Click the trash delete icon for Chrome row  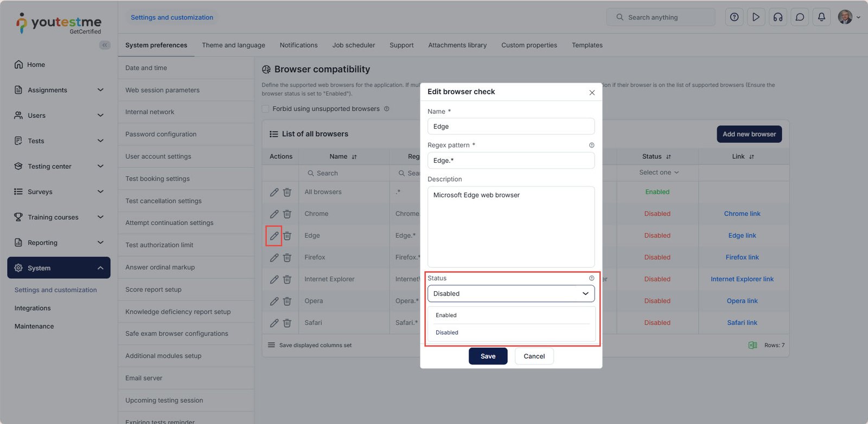[x=287, y=214]
